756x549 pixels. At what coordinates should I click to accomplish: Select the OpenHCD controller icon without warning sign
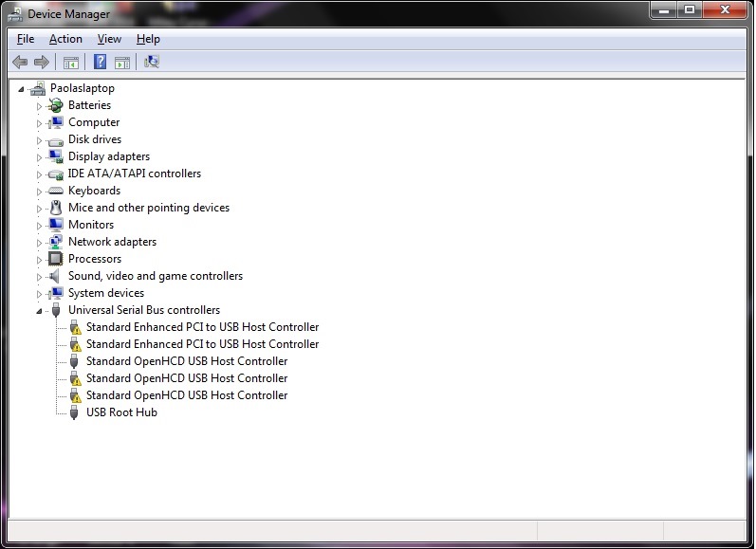74,361
